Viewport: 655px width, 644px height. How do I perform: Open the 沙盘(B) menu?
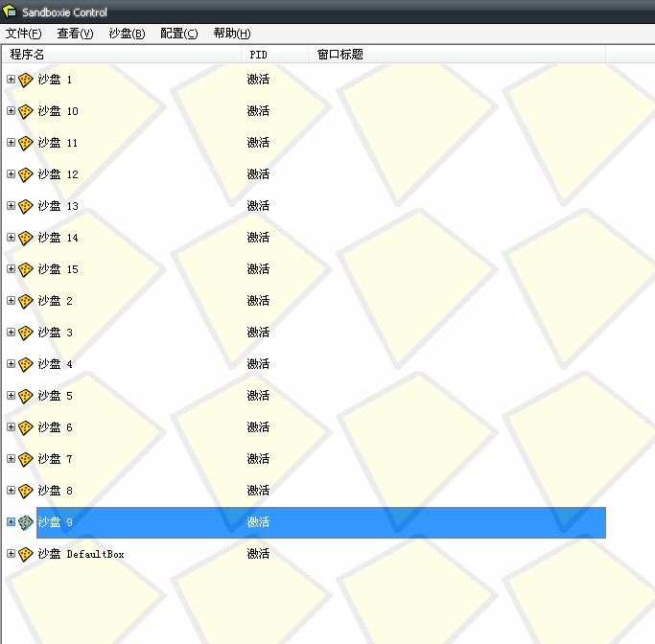[127, 34]
